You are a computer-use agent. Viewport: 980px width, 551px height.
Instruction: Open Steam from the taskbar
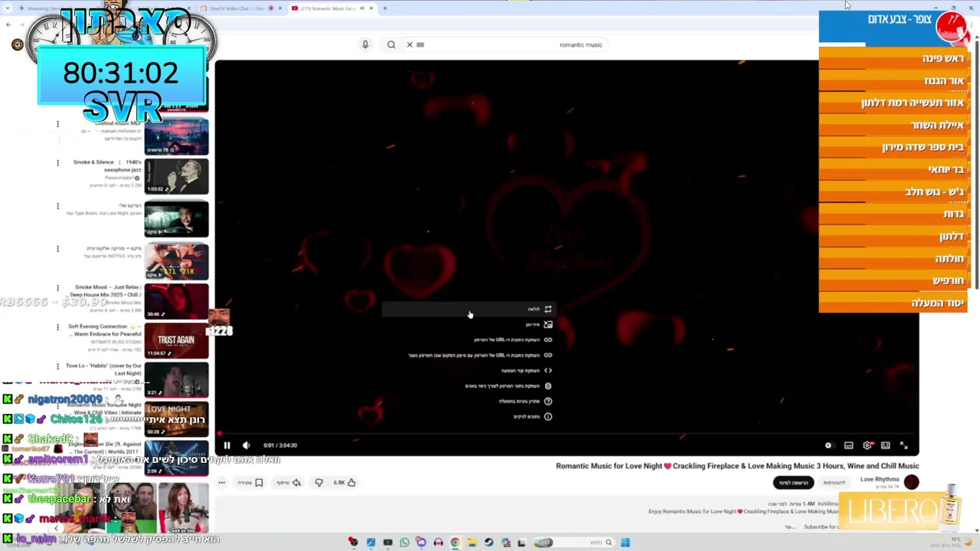click(x=488, y=543)
